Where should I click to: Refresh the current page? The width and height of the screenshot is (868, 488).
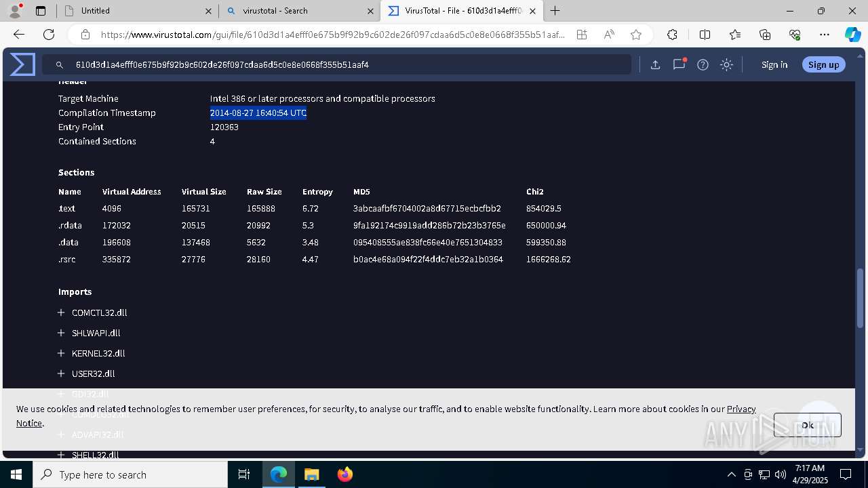click(x=49, y=35)
